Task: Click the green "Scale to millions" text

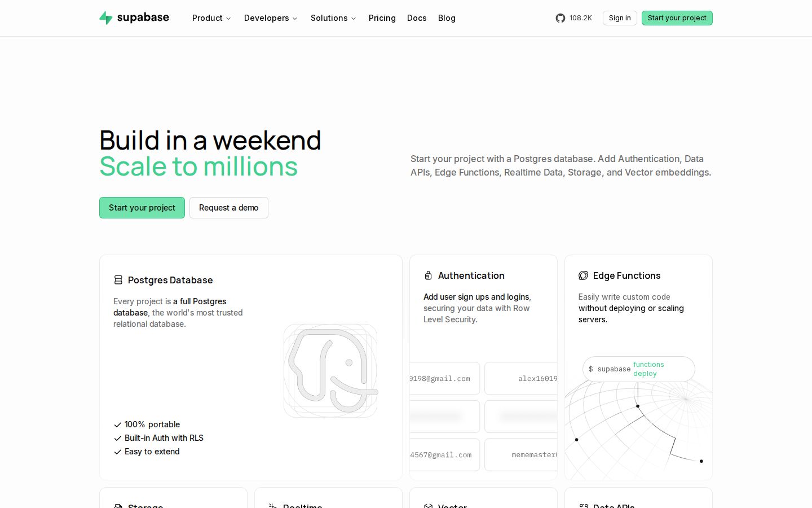Action: point(198,167)
